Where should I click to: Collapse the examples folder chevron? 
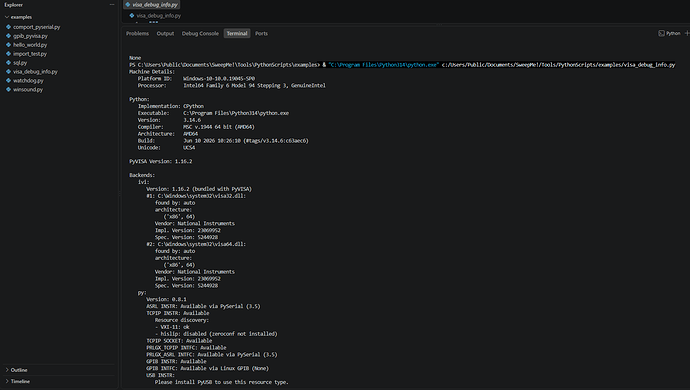pos(7,17)
